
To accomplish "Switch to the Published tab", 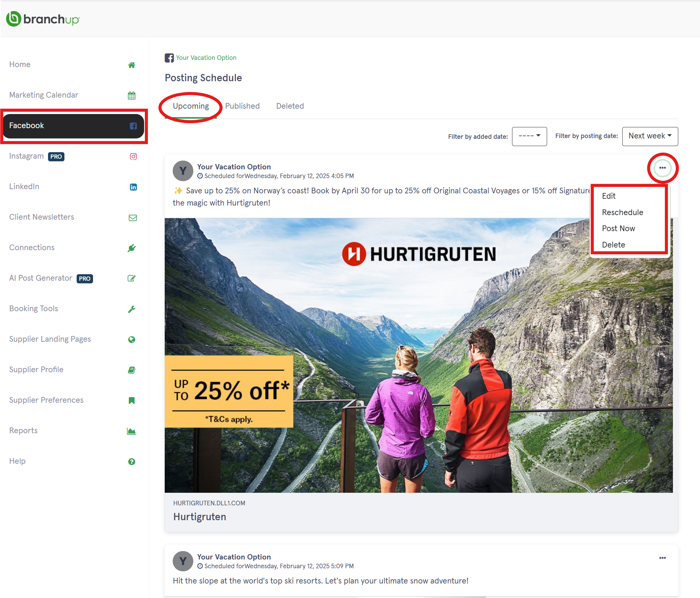I will tap(242, 106).
